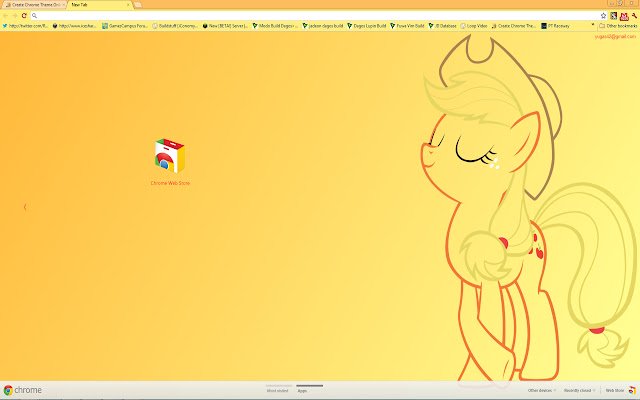
Task: Open the PT Raceway bookmark
Action: 556,26
